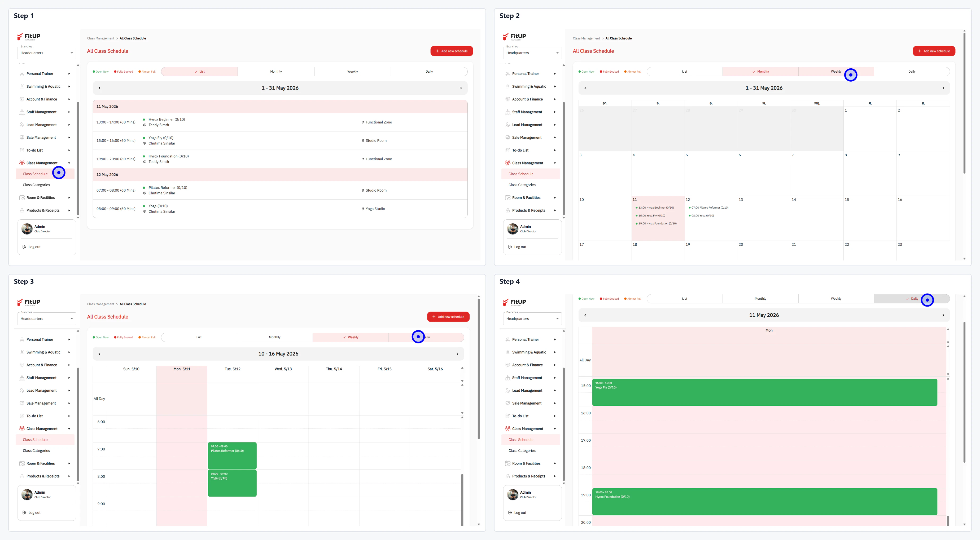Open the Branches Headquarters dropdown in Step 4
Screen dimensions: 980x540
[x=532, y=319]
